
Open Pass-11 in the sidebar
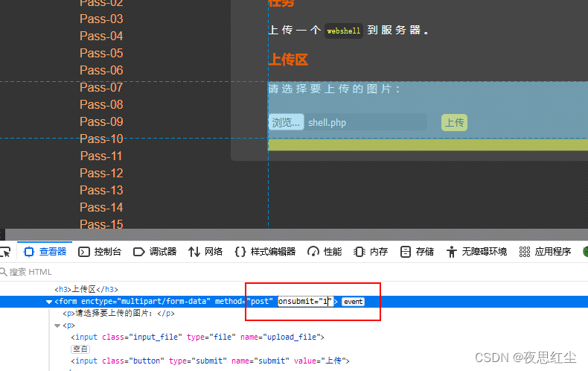(101, 156)
